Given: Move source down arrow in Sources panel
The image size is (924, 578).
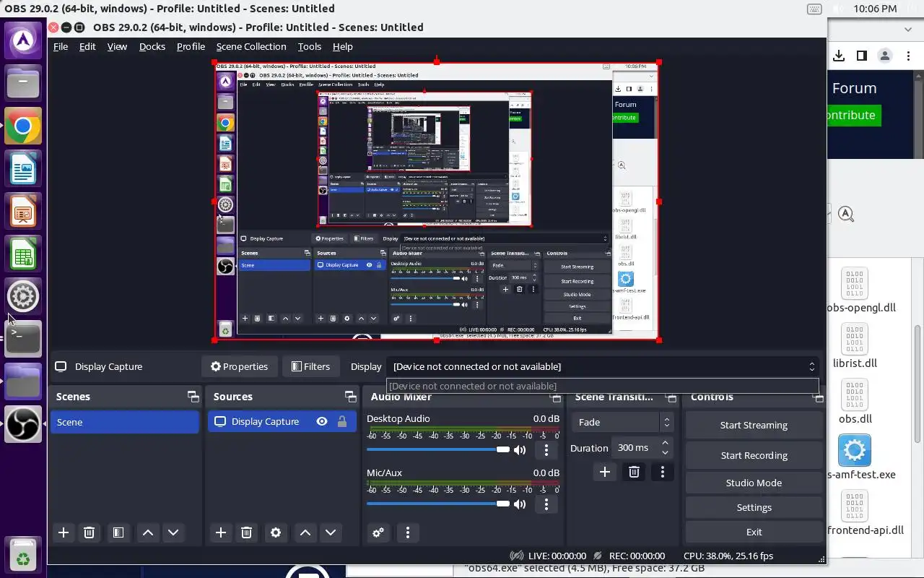Looking at the screenshot, I should 331,532.
